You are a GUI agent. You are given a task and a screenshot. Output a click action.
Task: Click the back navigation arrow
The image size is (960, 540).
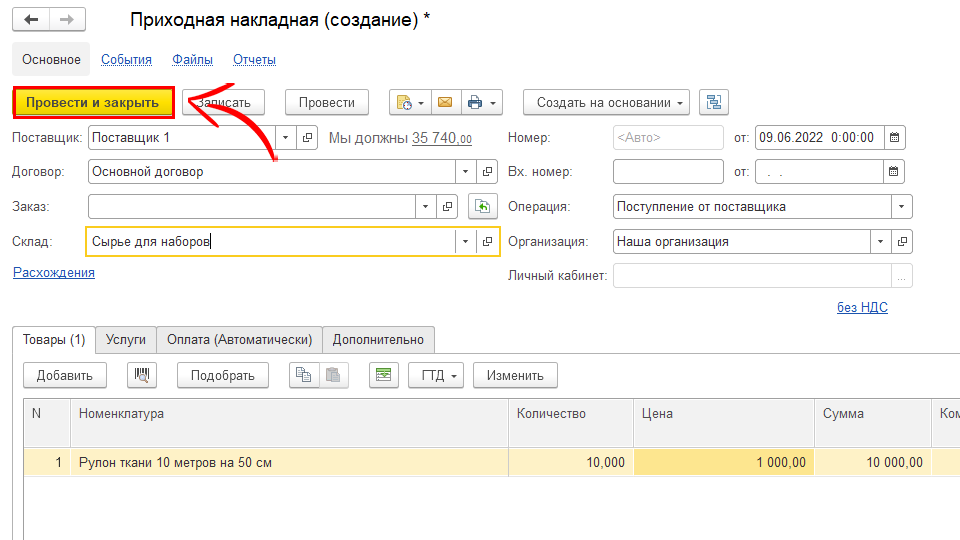click(31, 20)
